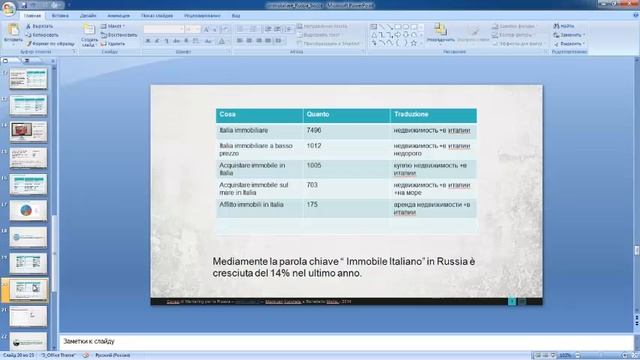Click Delete slide (Удалить) command
640x360 pixels.
(113, 44)
